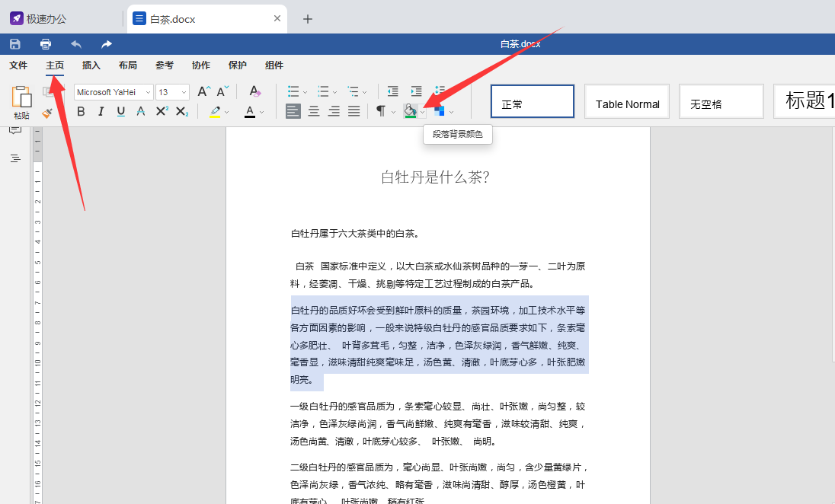
Task: Toggle paragraph marks visibility
Action: tap(381, 110)
